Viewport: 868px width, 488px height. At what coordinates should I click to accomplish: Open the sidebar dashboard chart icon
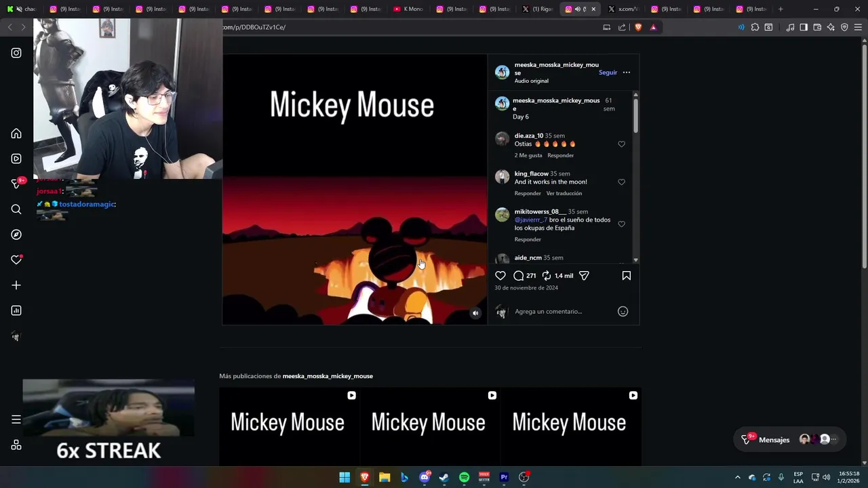16,310
